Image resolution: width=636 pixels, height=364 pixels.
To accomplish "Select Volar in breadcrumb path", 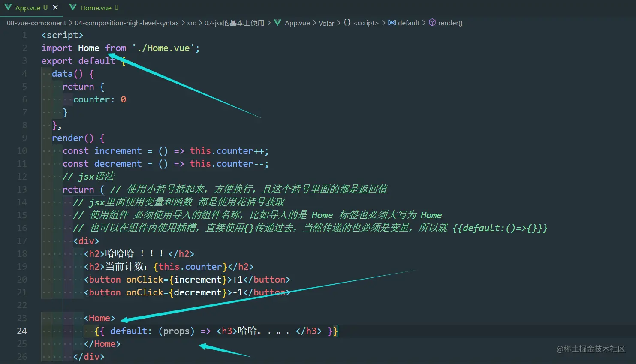I will (326, 23).
